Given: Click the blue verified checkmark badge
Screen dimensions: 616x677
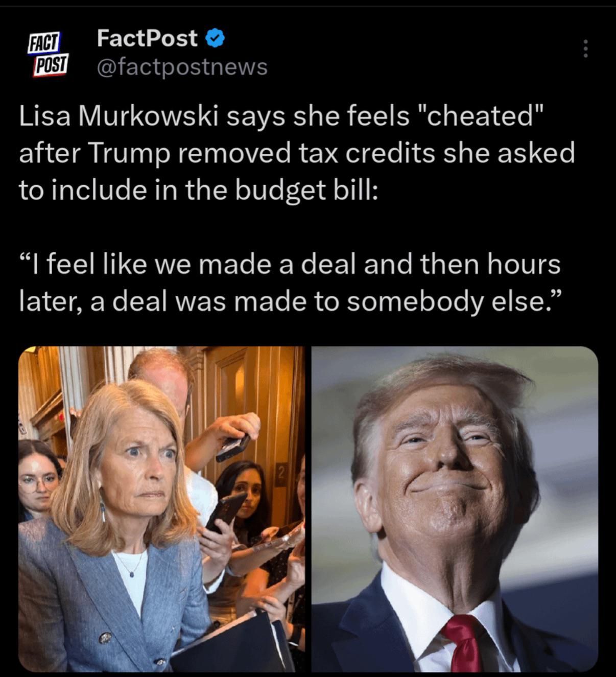Looking at the screenshot, I should 215,38.
